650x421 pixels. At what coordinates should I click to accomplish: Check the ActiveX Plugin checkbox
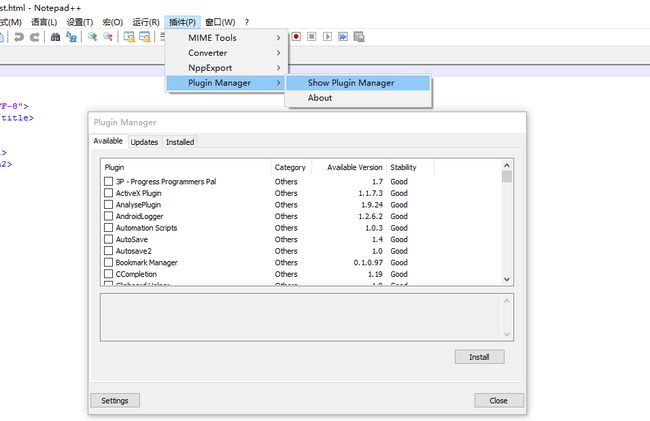(108, 193)
